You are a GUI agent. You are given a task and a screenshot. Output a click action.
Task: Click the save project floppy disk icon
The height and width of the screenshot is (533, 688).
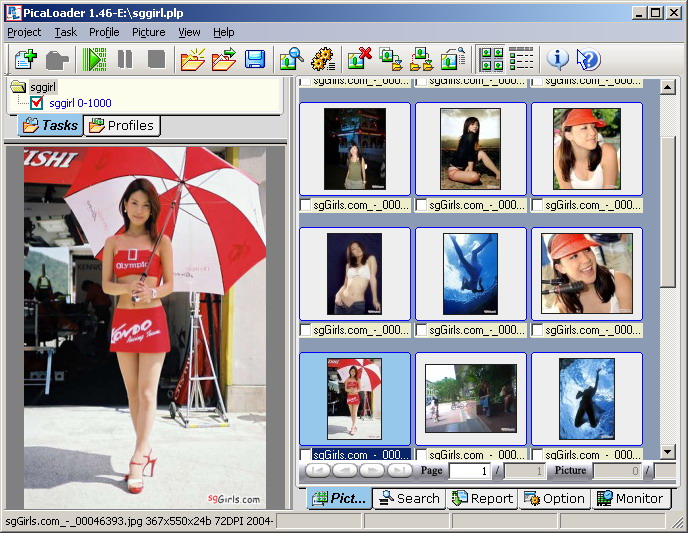[255, 59]
